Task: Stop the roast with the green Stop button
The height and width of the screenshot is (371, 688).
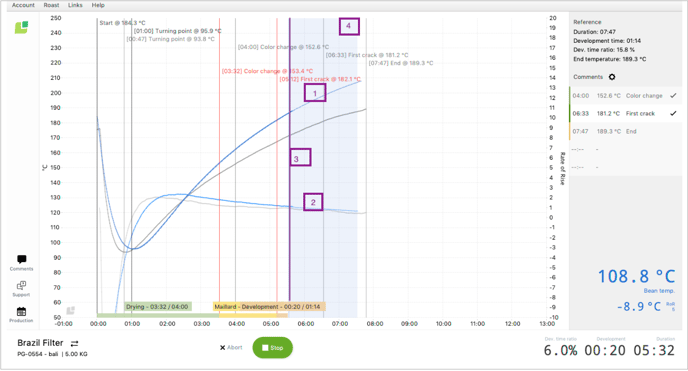Action: 272,348
